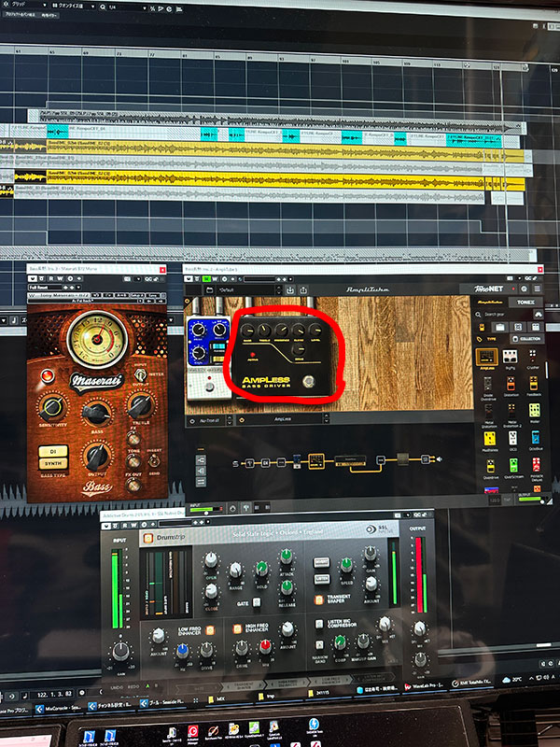Click COLLECTION button in gear browser

[x=526, y=338]
